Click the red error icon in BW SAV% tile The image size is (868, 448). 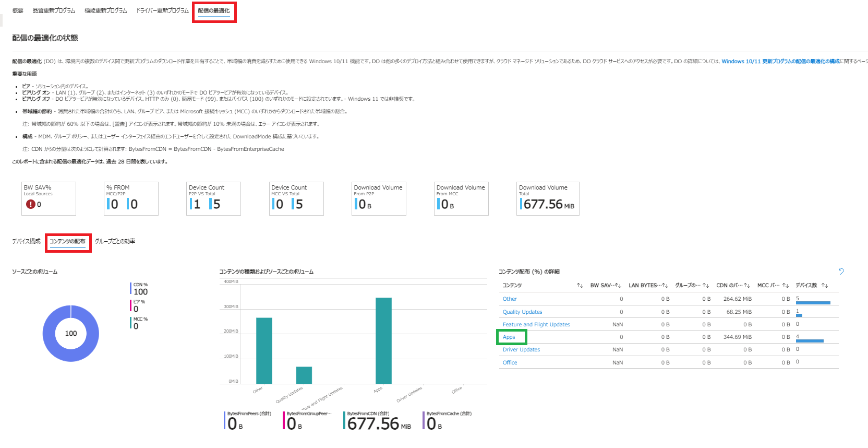click(31, 204)
